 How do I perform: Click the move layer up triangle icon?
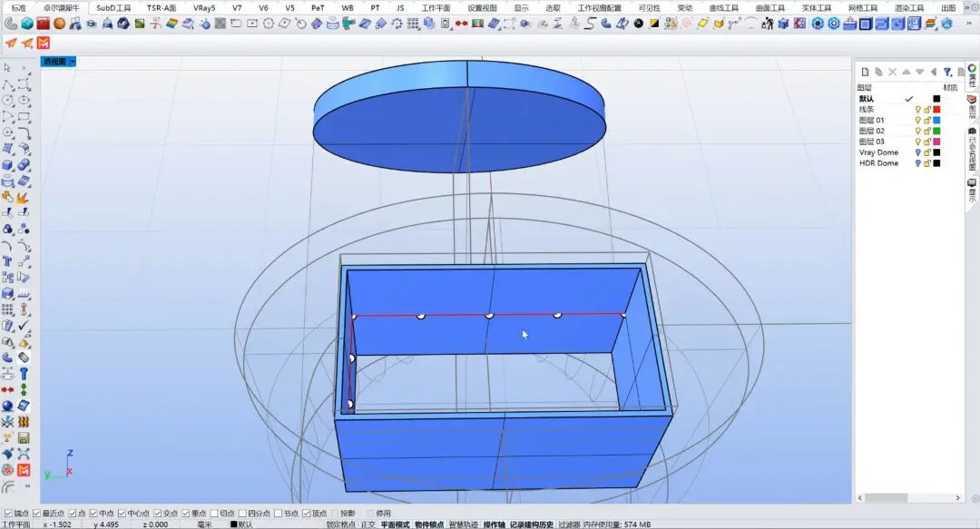click(906, 72)
